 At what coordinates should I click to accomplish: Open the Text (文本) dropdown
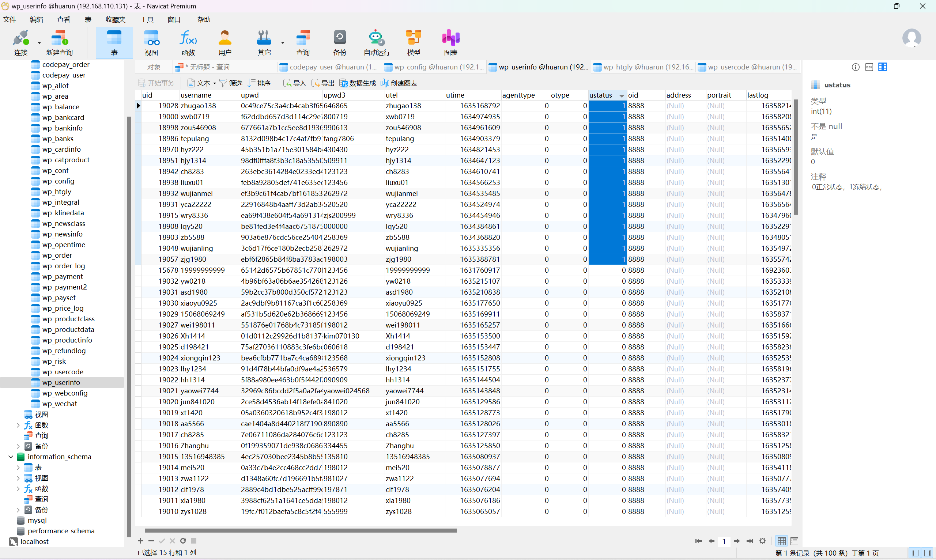click(201, 83)
